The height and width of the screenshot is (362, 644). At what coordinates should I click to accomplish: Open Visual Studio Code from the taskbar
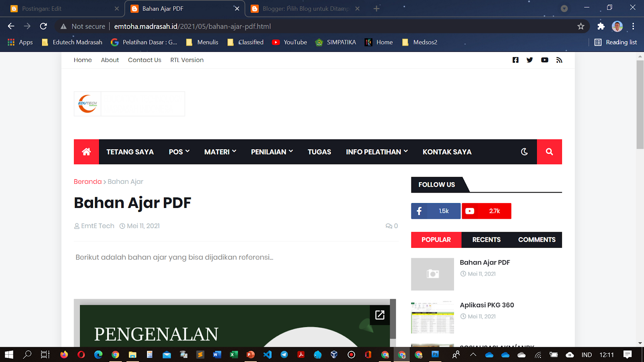pos(268,355)
